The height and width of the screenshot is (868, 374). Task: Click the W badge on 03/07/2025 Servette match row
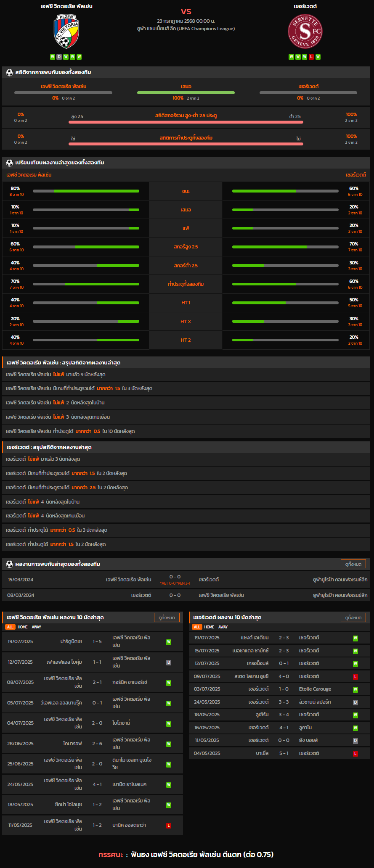coord(355,689)
